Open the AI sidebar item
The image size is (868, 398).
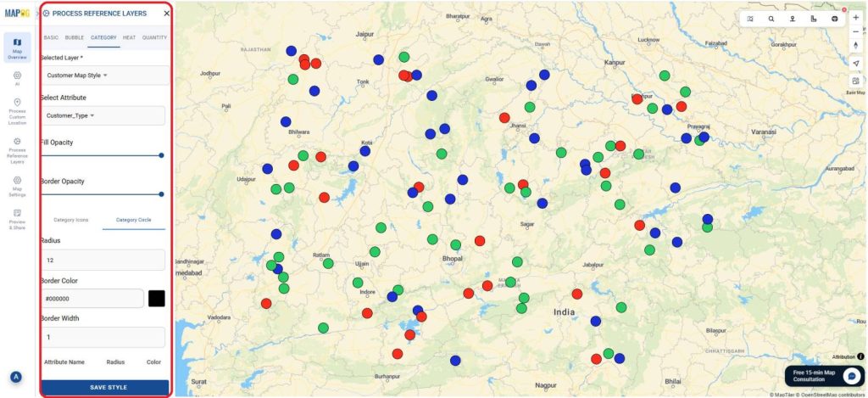point(17,77)
